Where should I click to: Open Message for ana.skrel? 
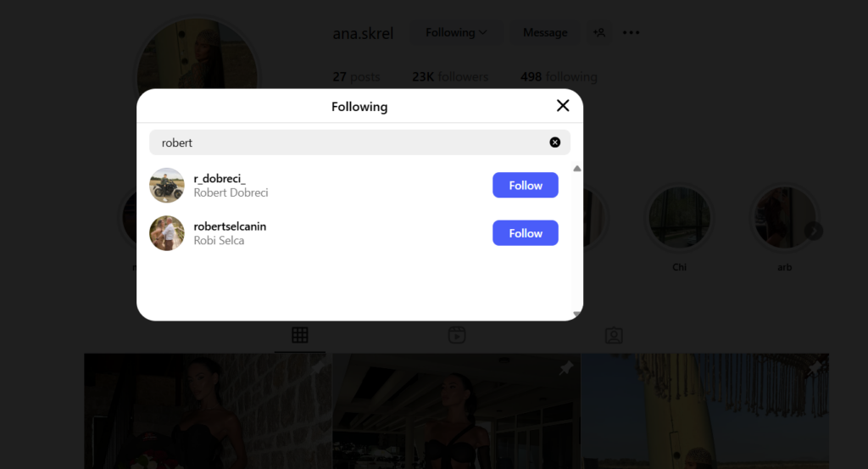click(545, 33)
